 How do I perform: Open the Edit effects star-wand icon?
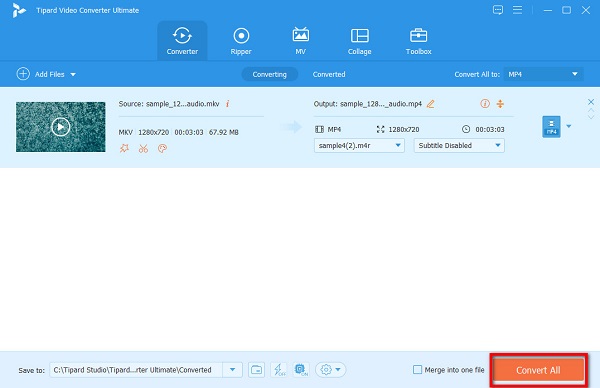[x=124, y=148]
